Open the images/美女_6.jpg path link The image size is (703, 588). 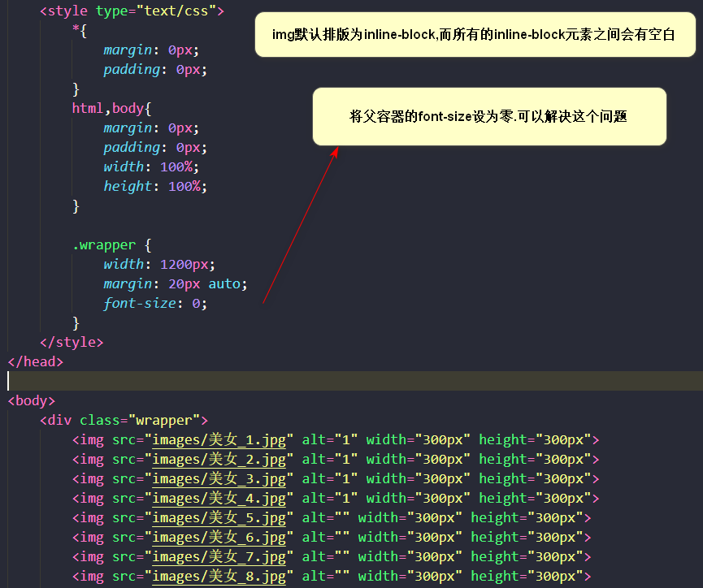(x=219, y=537)
